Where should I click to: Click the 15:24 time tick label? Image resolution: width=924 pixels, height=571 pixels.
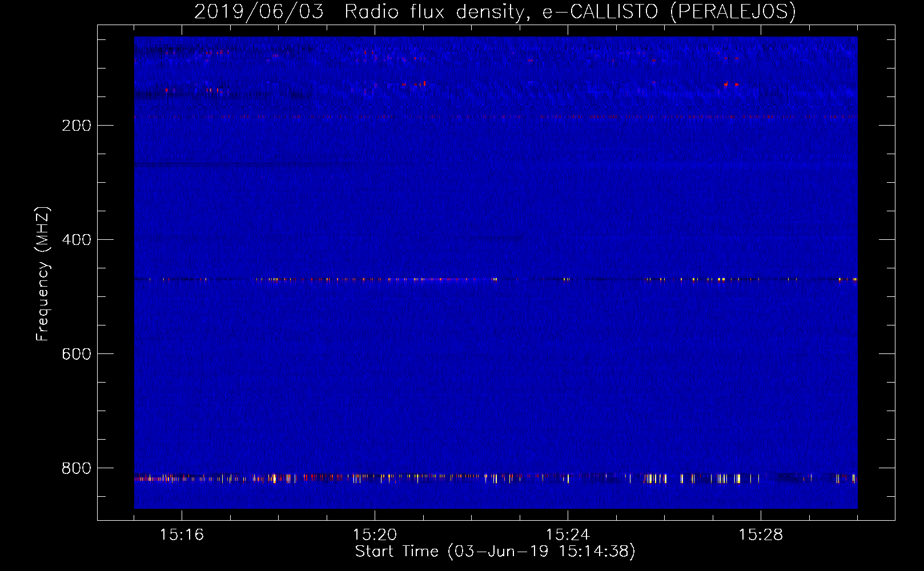(x=568, y=535)
